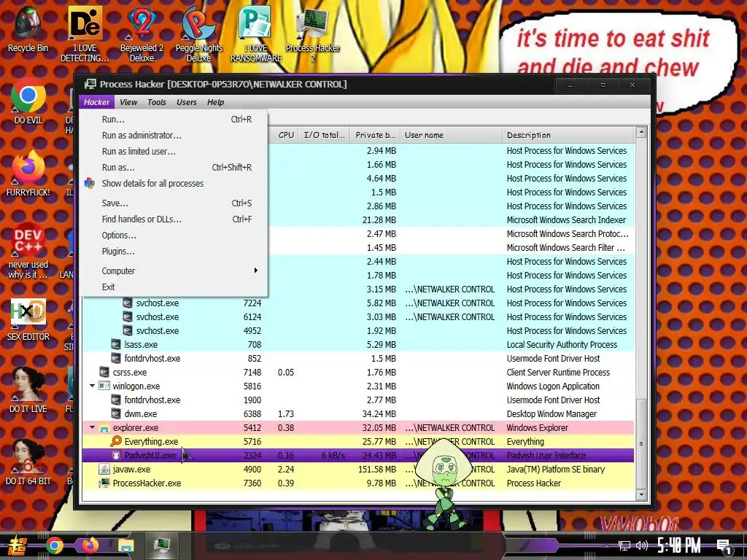Viewport: 747px width, 560px height.
Task: Open the Dev C++ desktop shortcut
Action: [x=28, y=251]
